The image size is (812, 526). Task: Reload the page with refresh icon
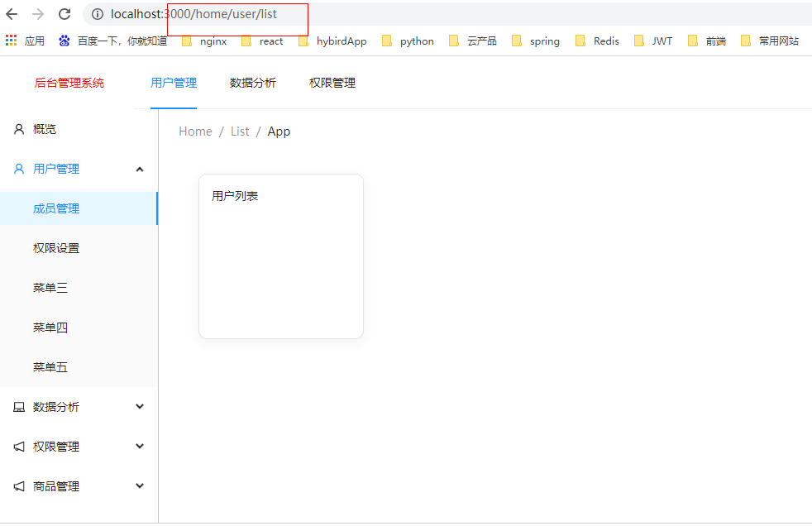(x=64, y=14)
